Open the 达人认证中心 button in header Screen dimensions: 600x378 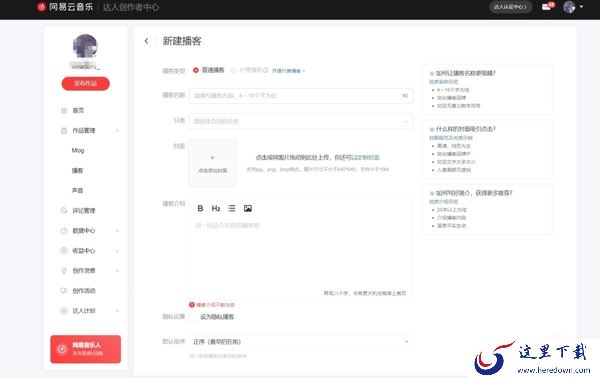click(510, 7)
